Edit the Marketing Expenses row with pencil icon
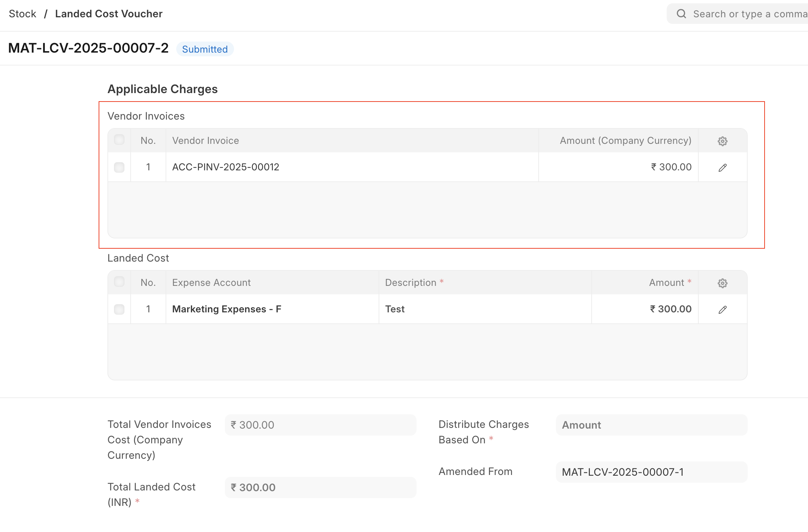Image resolution: width=808 pixels, height=532 pixels. [722, 309]
